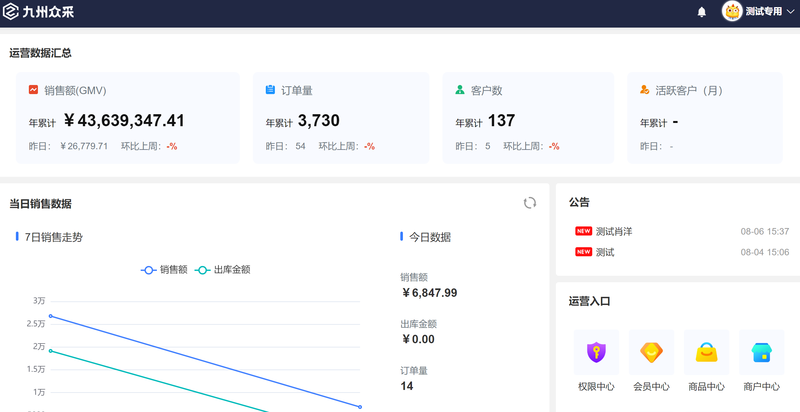Open the 测试 announcement dated 08-04
Viewport: 800px width, 412px height.
coord(605,252)
